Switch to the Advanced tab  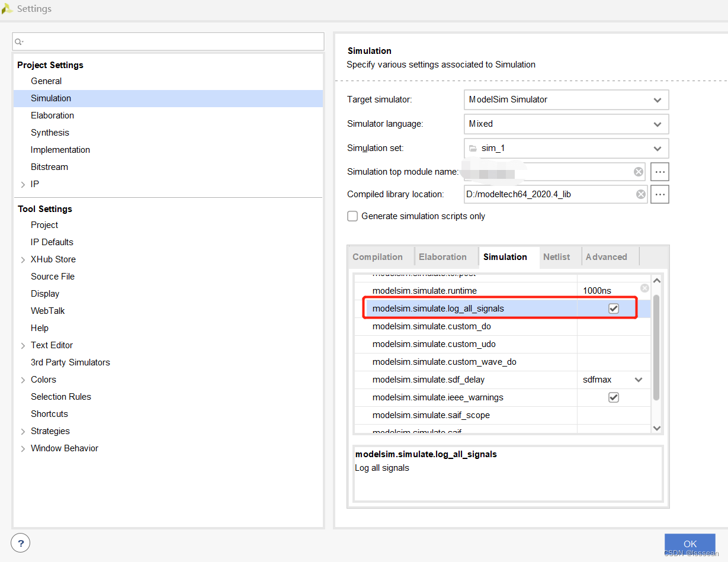(x=606, y=256)
